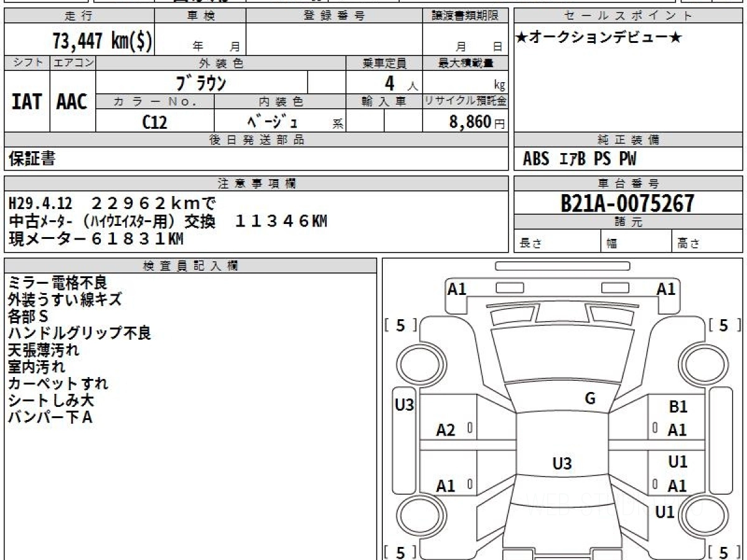This screenshot has height=560, width=747.
Task: Click inspector note バンパー下A
Action: tap(50, 418)
